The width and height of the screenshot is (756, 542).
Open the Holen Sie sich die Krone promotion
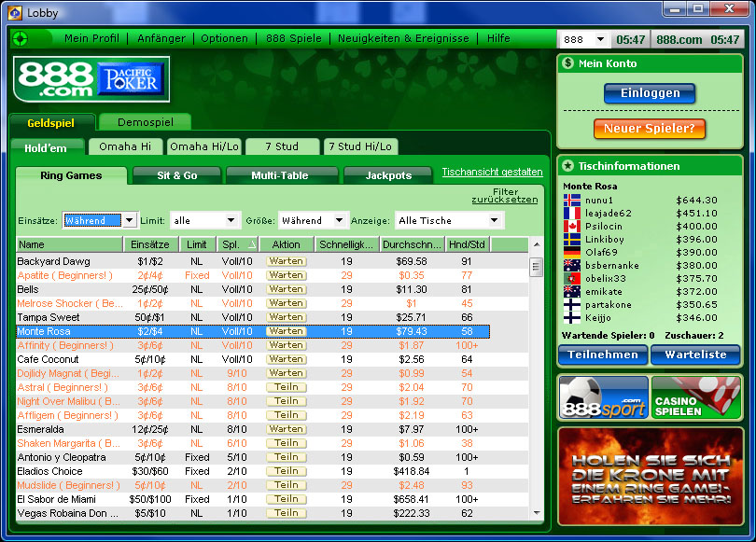click(x=651, y=476)
